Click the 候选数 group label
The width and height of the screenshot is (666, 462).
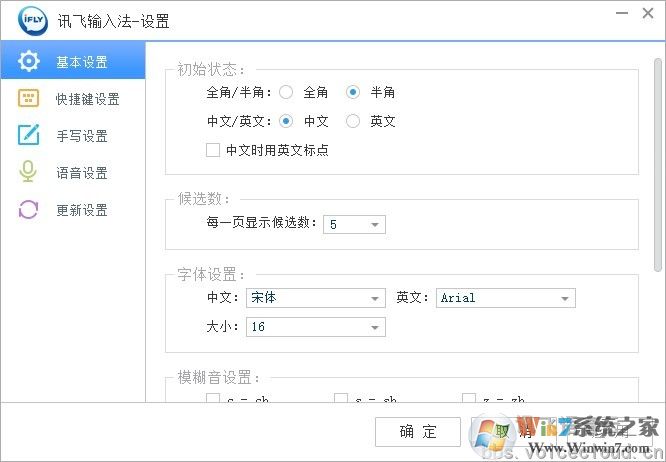click(204, 199)
